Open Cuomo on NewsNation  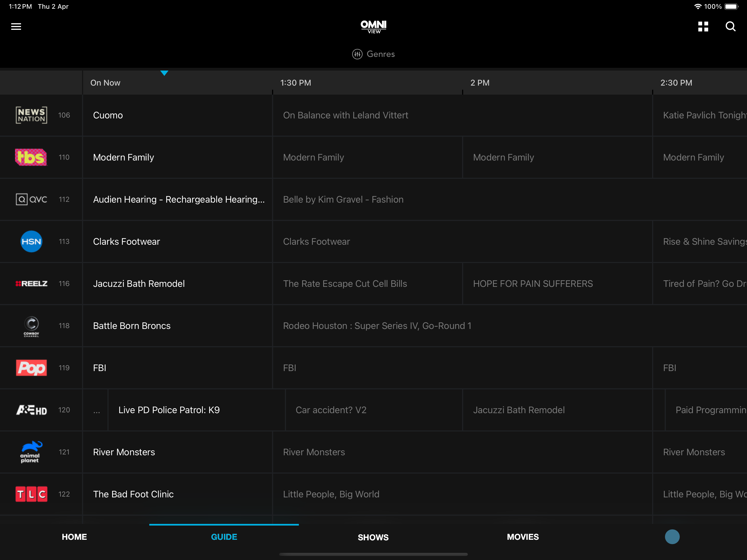(178, 115)
